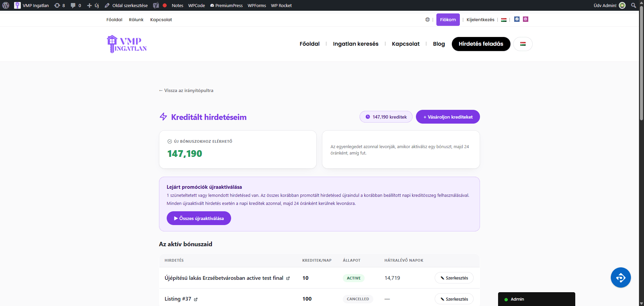Open the Facebook social icon

pos(517,19)
